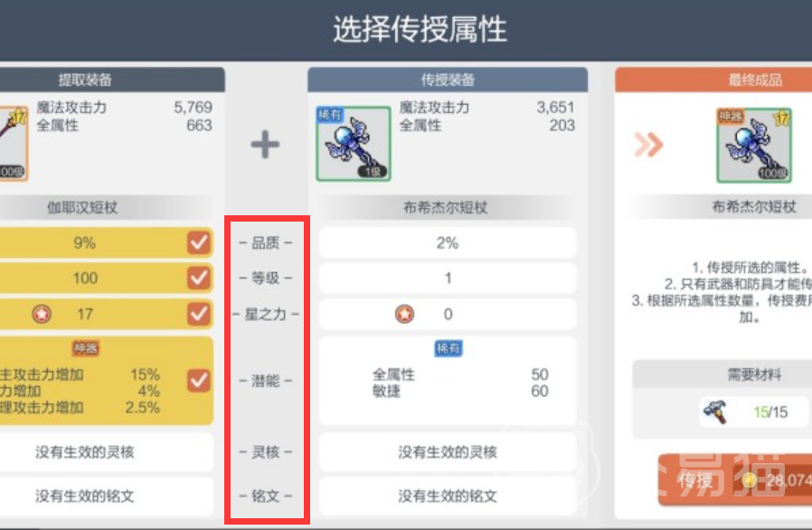Click the plus sign between equipment panels

pos(265,144)
